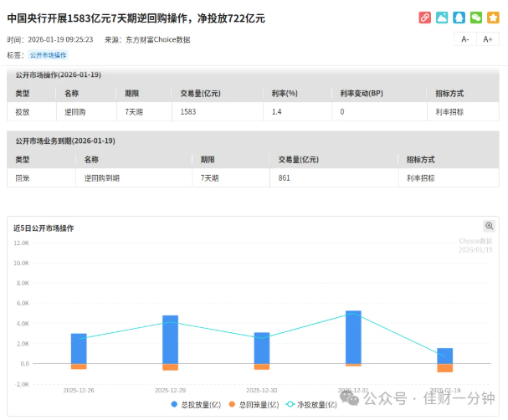The image size is (508, 420).
Task: Click the blue bar for 2025-12-26
Action: click(79, 348)
